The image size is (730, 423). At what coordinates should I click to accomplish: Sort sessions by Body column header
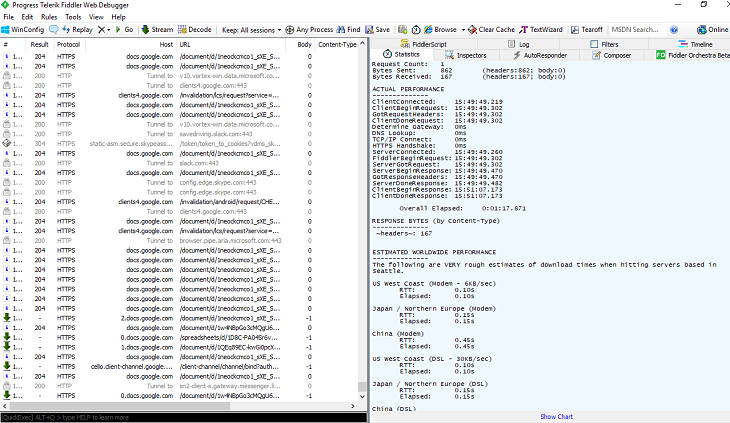300,45
